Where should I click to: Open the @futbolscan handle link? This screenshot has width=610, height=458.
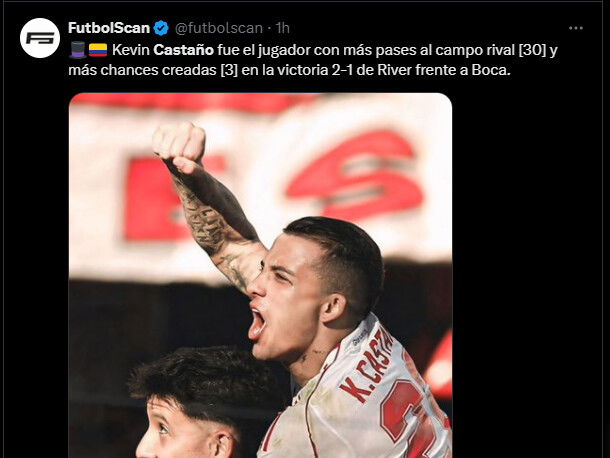pyautogui.click(x=219, y=28)
